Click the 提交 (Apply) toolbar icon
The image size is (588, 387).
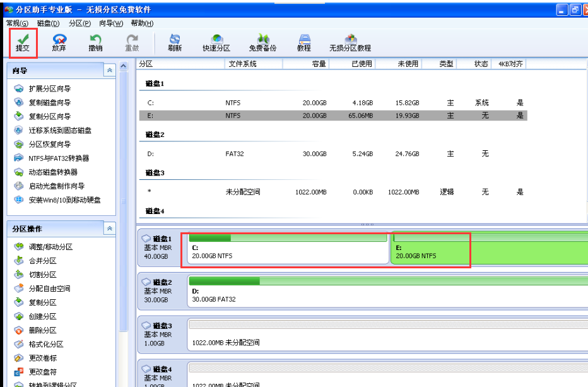coord(23,43)
